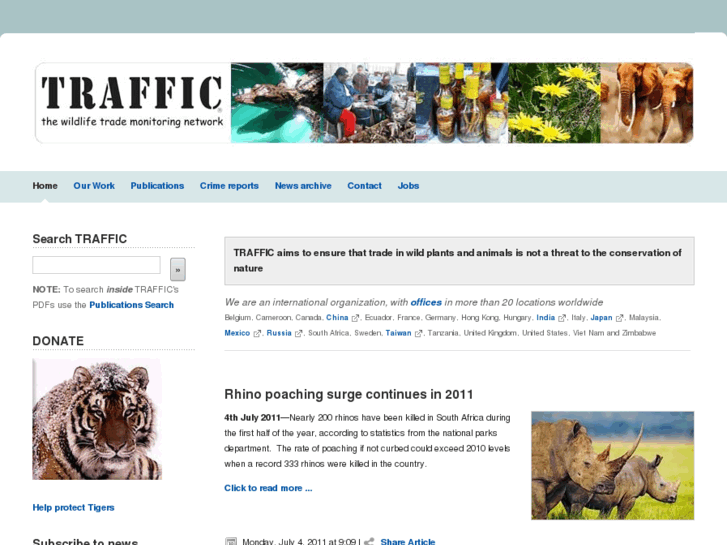Open the News archive menu item
The width and height of the screenshot is (727, 545).
point(303,186)
